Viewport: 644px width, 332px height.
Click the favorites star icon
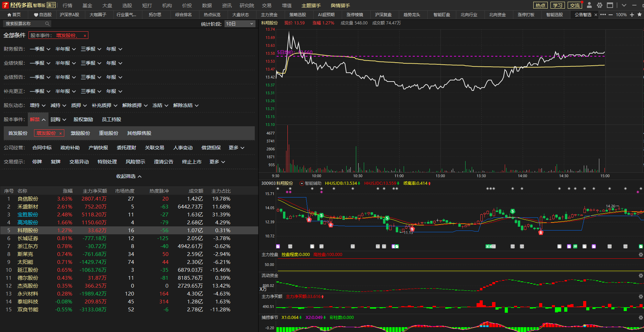pyautogui.click(x=640, y=15)
